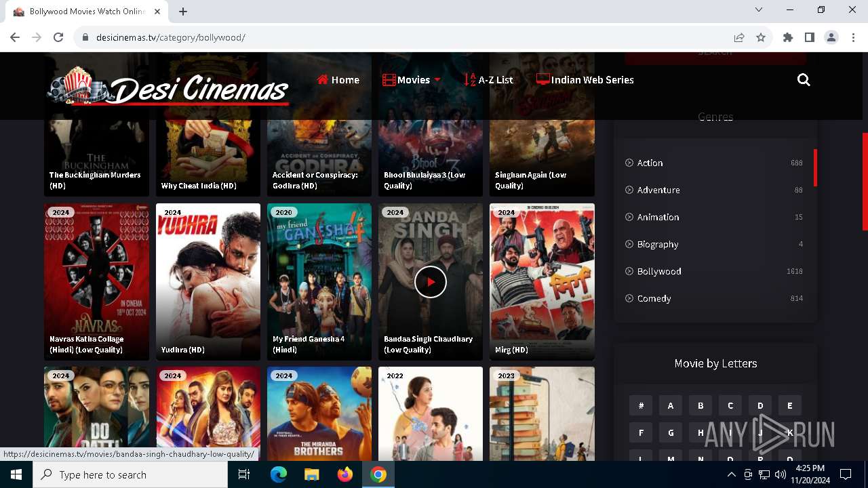Reload the current page
Screen dimensions: 868x488
tap(58, 37)
